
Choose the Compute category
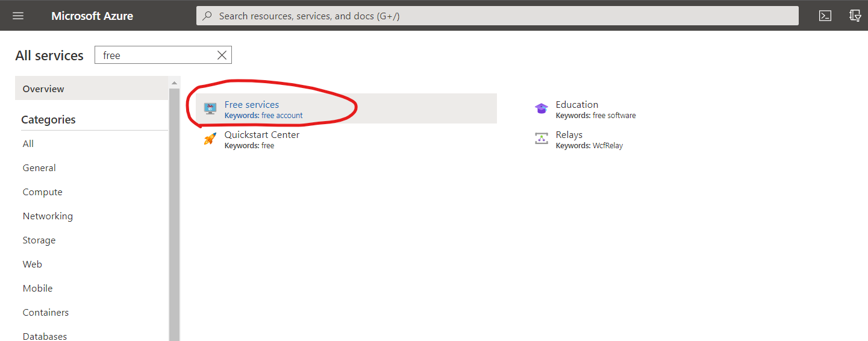point(42,192)
